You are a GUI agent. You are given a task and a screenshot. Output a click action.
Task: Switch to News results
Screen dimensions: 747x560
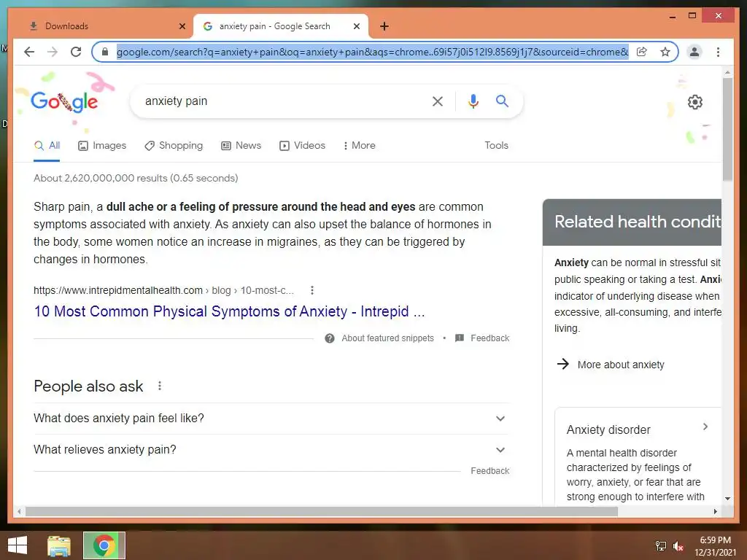click(x=241, y=146)
